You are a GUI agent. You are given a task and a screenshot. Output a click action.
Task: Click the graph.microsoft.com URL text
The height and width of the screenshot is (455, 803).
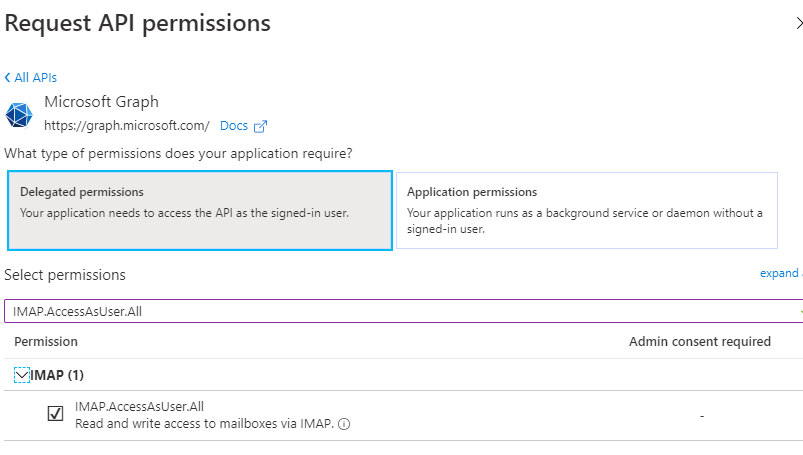coord(126,126)
